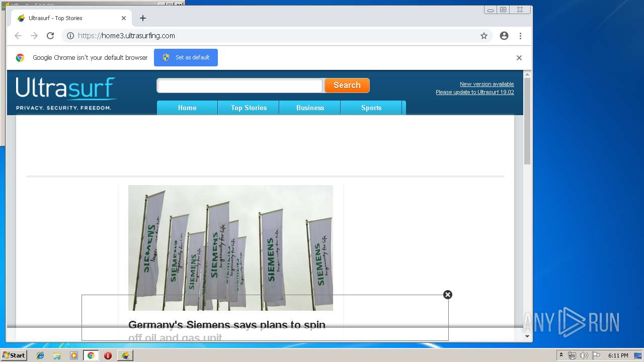This screenshot has height=362, width=644.
Task: Dismiss the default browser infobar
Action: tap(519, 58)
